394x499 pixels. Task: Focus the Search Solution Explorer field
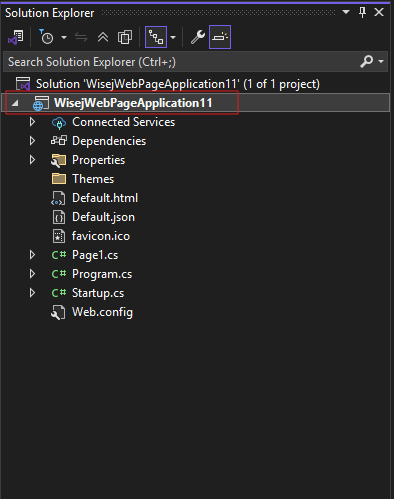182,62
